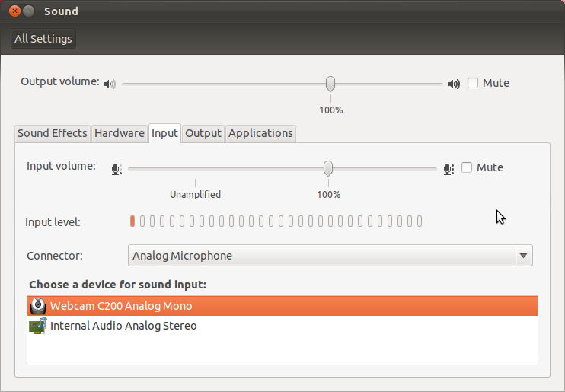This screenshot has width=565, height=392.
Task: Click the loud speaker icon for output
Action: [455, 84]
